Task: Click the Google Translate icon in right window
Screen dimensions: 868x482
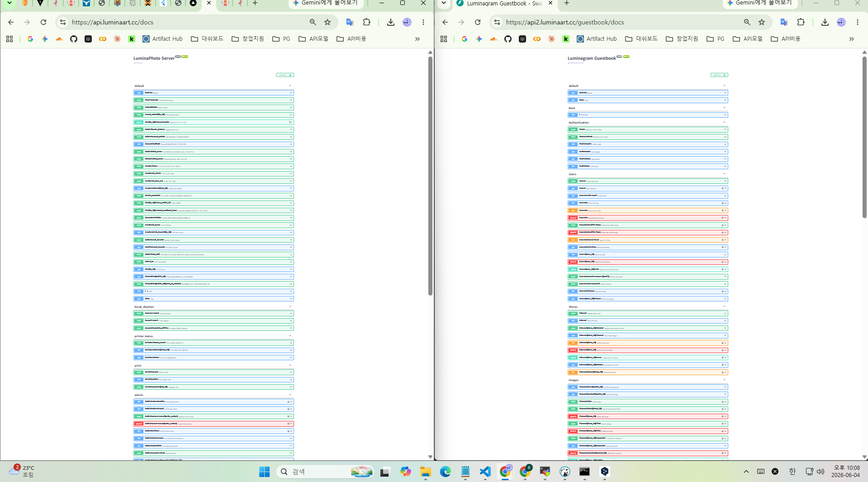Action: click(784, 22)
